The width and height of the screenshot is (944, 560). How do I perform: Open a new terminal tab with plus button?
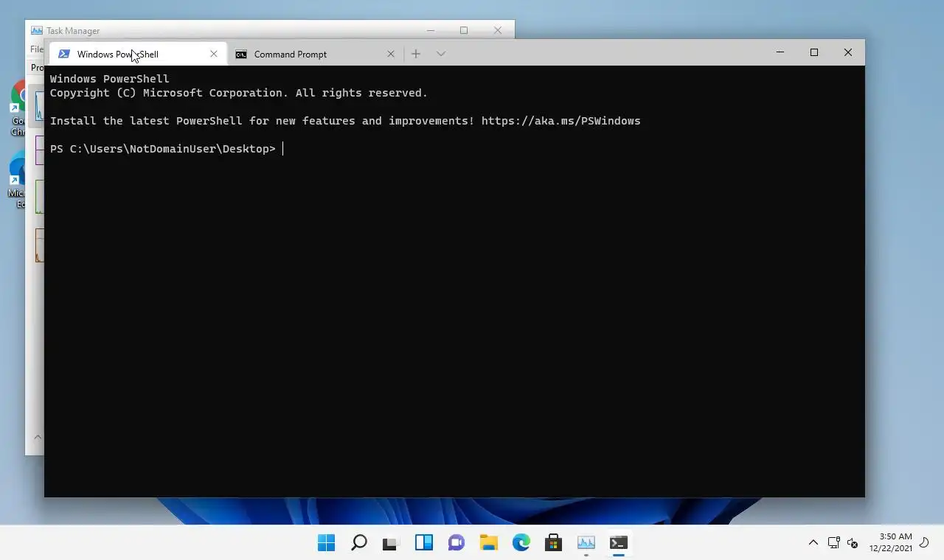(416, 54)
